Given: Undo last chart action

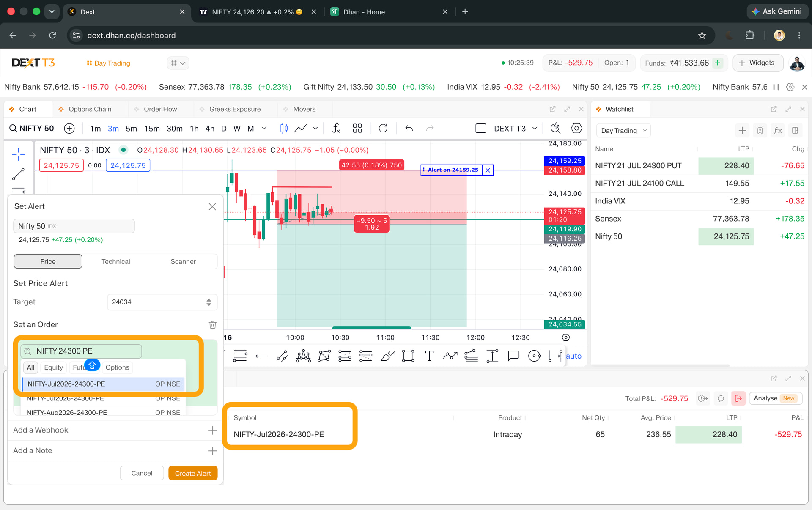Looking at the screenshot, I should pos(409,129).
